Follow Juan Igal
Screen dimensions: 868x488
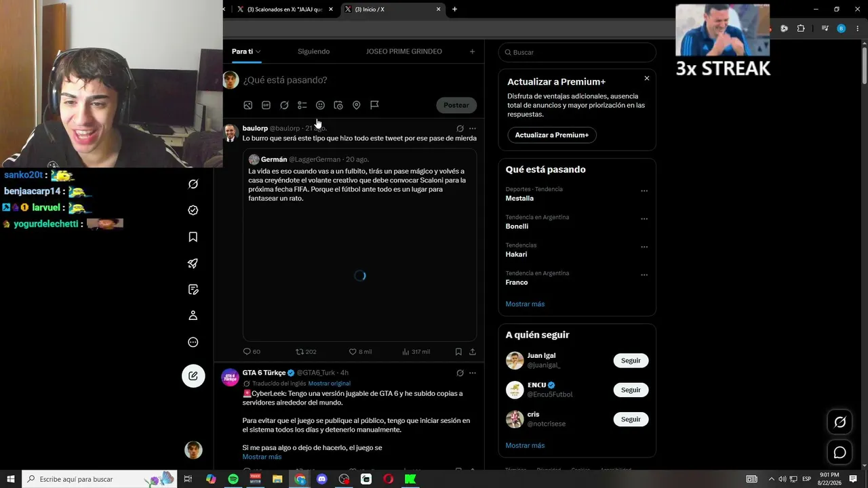point(631,361)
